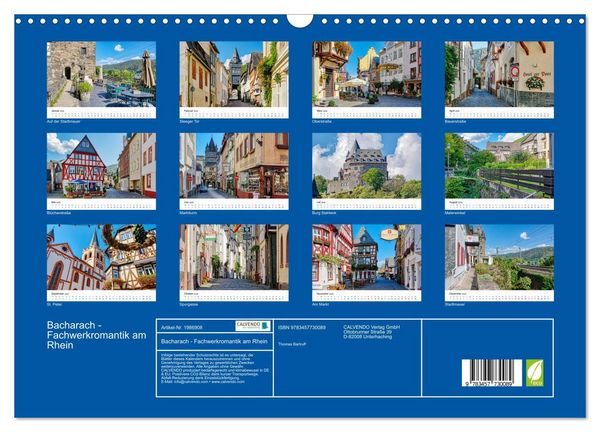600x432 pixels.
Task: Click the barcode number below the barcode
Action: (x=488, y=384)
